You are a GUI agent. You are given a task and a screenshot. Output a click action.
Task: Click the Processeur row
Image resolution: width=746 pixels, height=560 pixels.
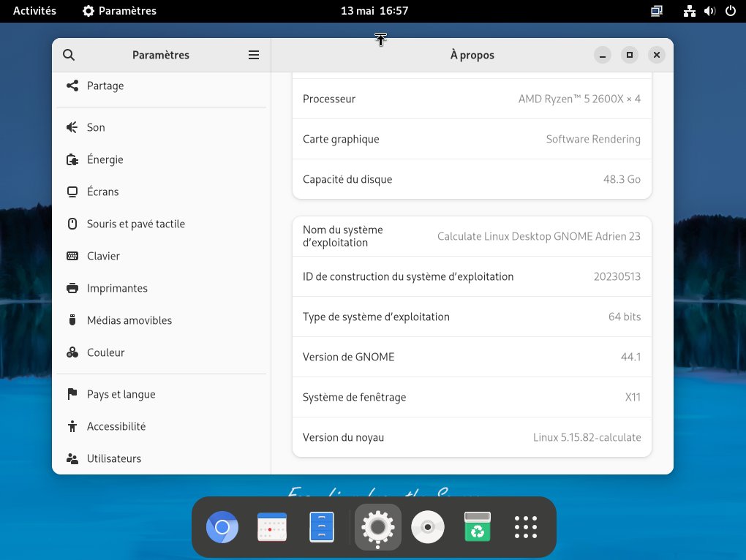(472, 99)
